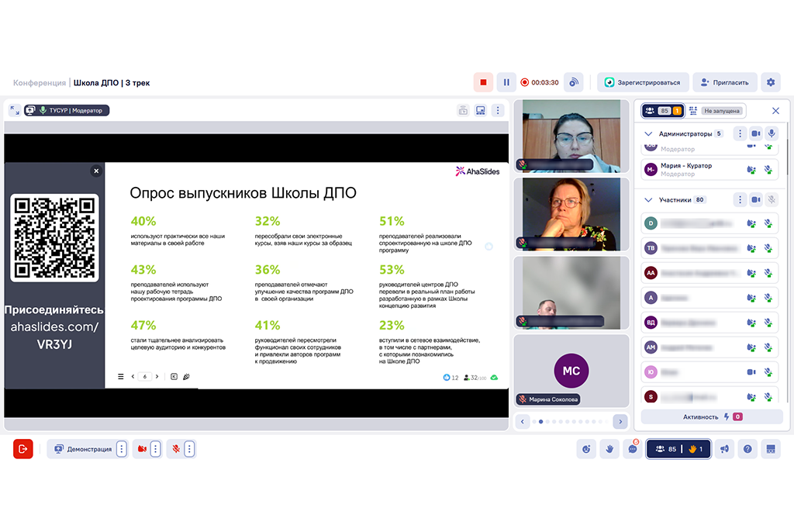Pause the recording
This screenshot has width=794, height=532.
(506, 82)
